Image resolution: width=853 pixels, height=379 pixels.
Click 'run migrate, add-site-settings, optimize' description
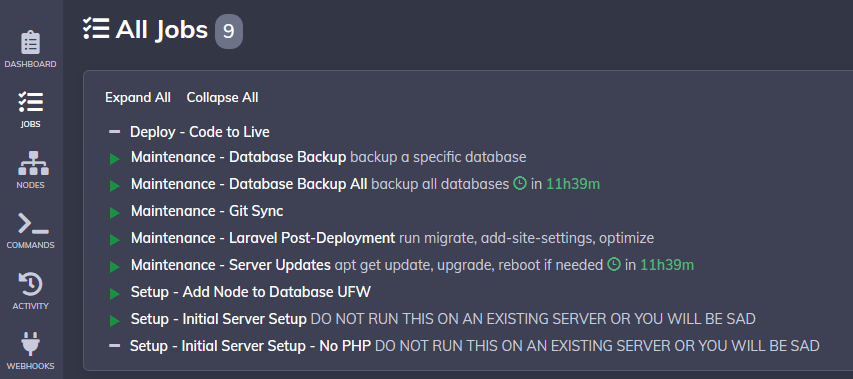coord(527,238)
